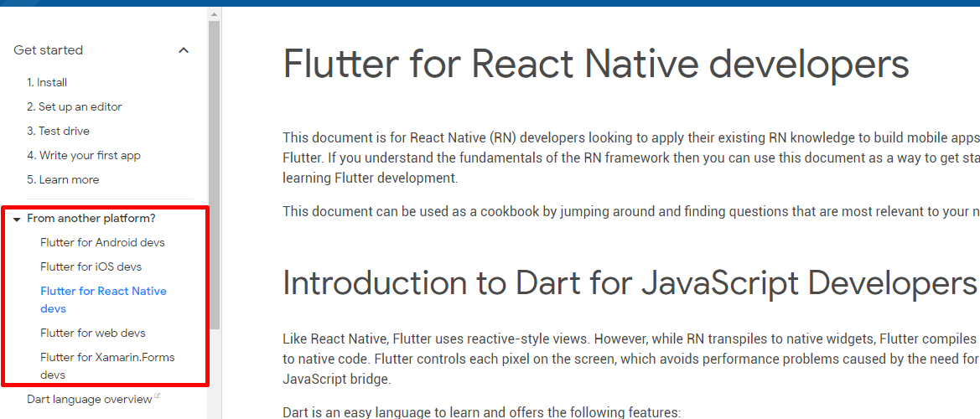The height and width of the screenshot is (419, 980).
Task: Open 'Flutter for iOS devs'
Action: tap(91, 266)
